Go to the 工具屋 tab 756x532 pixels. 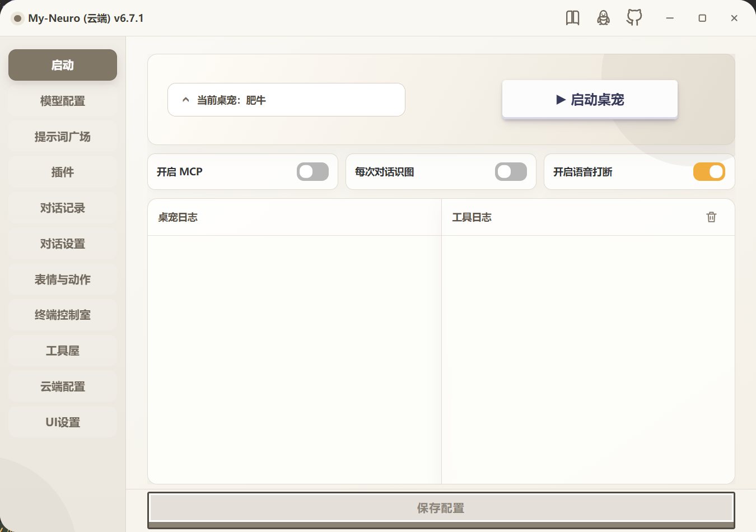point(63,351)
